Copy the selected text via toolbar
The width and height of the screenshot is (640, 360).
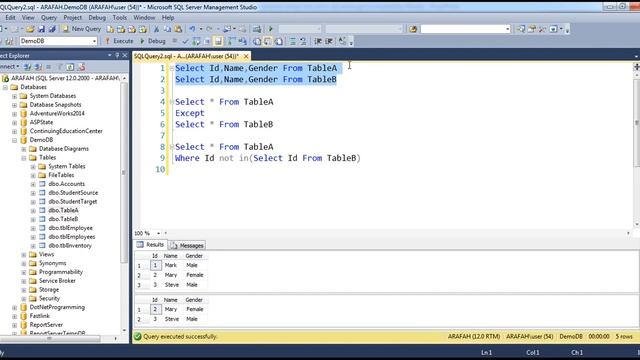(167, 29)
